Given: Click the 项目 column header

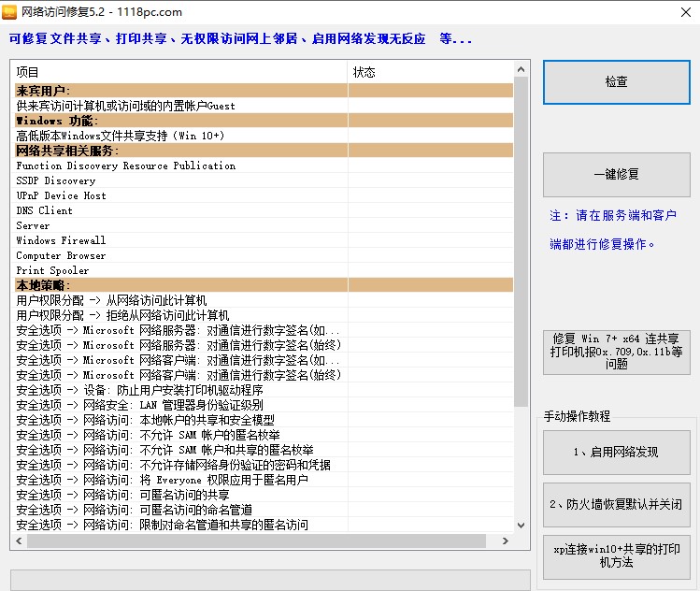Looking at the screenshot, I should coord(178,72).
